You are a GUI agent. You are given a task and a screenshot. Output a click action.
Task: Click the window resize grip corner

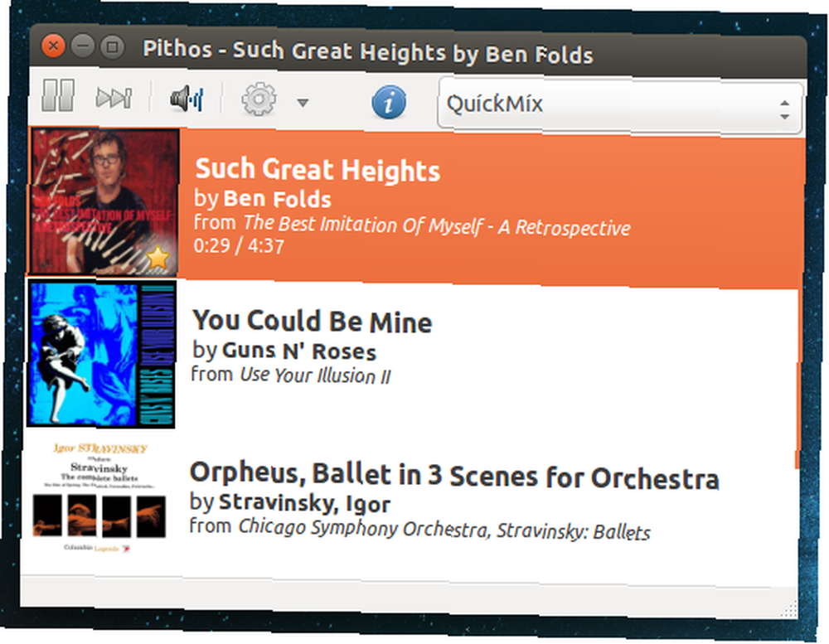[x=789, y=609]
